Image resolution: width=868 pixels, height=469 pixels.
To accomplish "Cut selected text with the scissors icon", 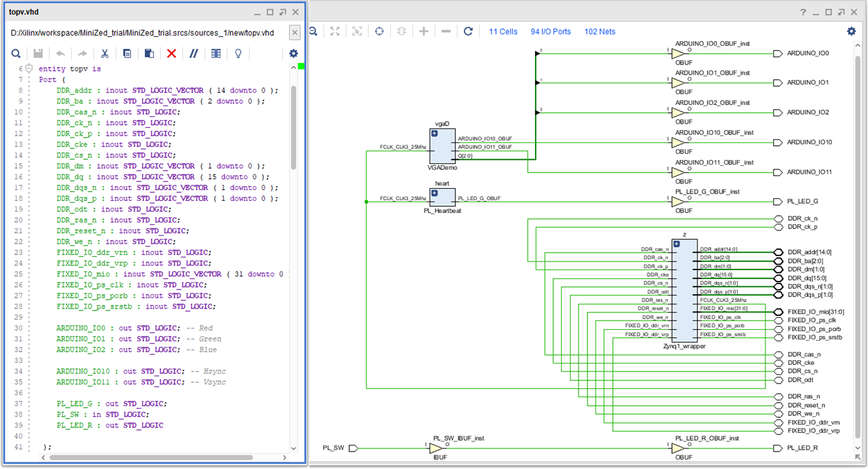I will 105,54.
